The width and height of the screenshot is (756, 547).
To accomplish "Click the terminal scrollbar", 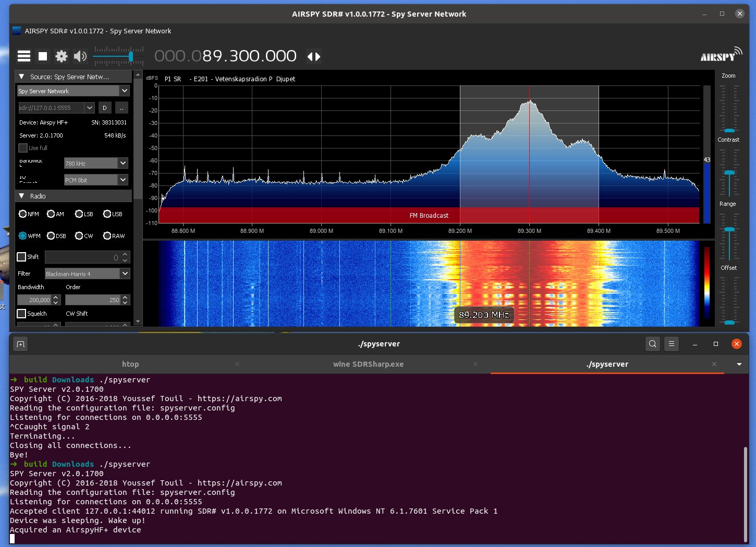I will coord(746,494).
